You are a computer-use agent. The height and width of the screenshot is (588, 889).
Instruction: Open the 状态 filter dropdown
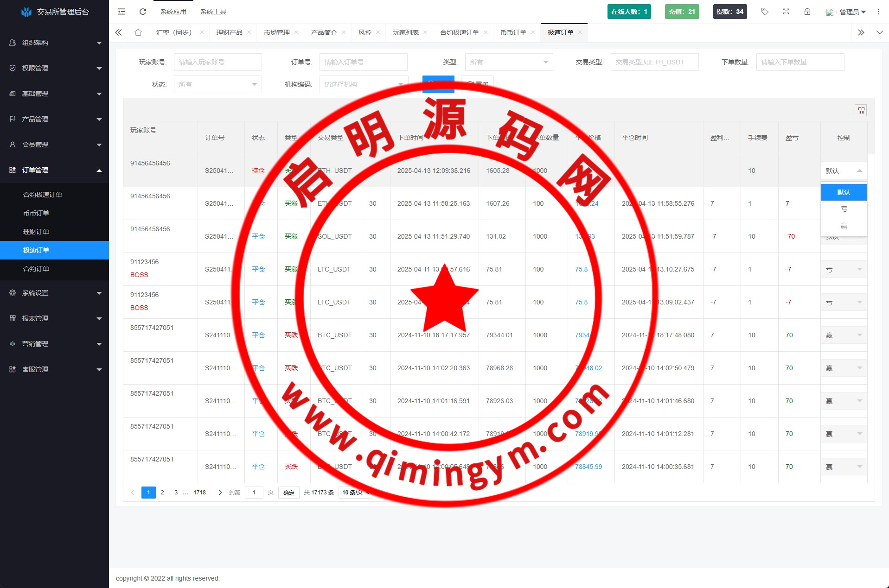click(x=217, y=84)
